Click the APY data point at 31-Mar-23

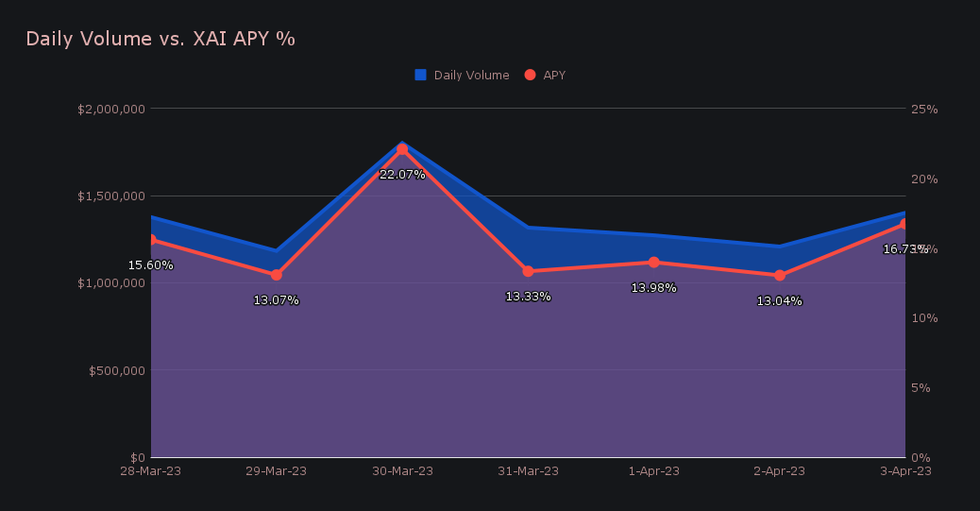click(528, 271)
